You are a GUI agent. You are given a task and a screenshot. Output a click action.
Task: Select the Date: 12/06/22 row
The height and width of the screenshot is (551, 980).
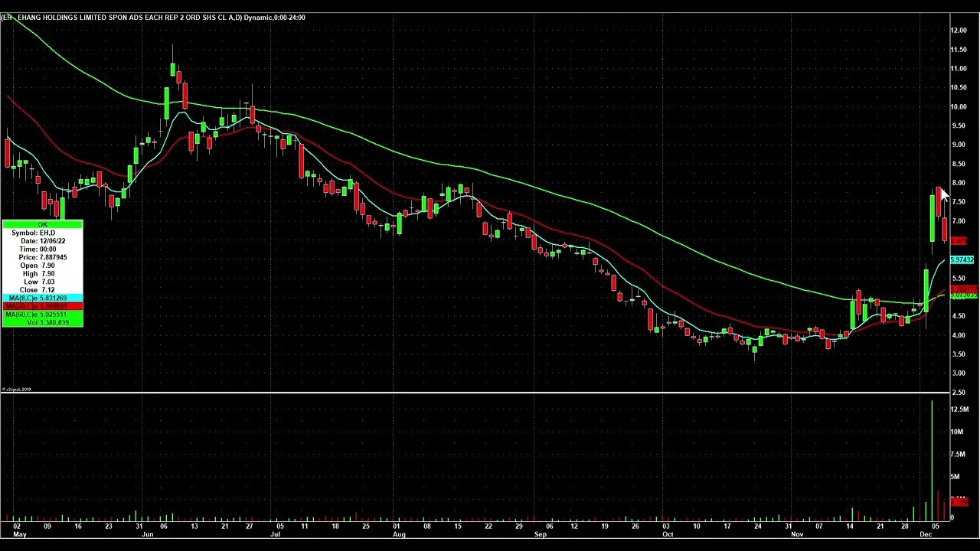point(43,241)
